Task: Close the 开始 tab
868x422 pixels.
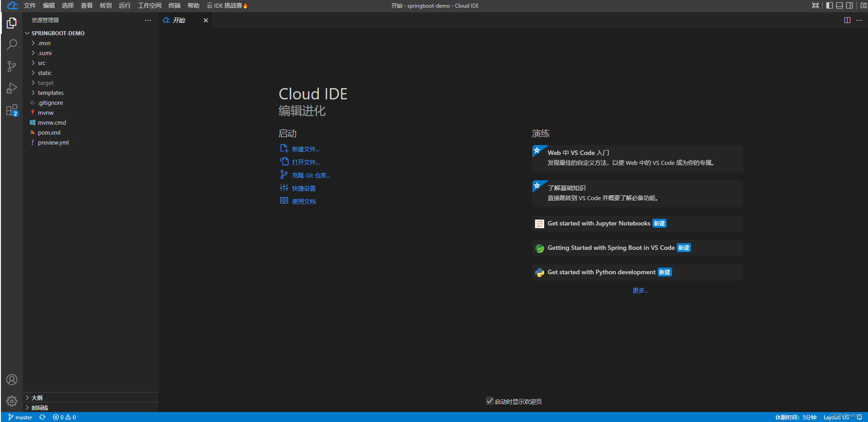Action: pyautogui.click(x=206, y=20)
